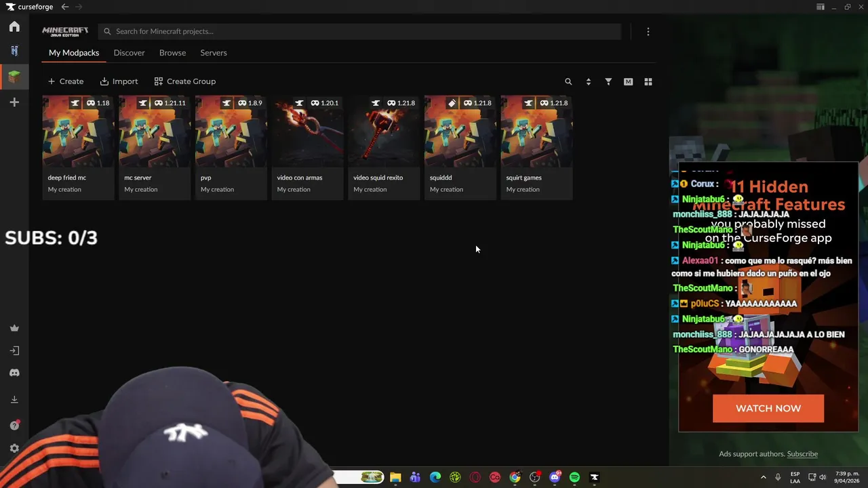Click the 1.8.9 version badge on pvp
Viewport: 868px width, 488px height.
click(250, 103)
